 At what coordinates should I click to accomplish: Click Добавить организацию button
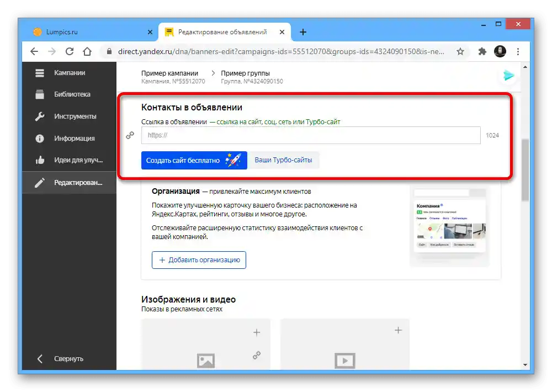tap(199, 260)
